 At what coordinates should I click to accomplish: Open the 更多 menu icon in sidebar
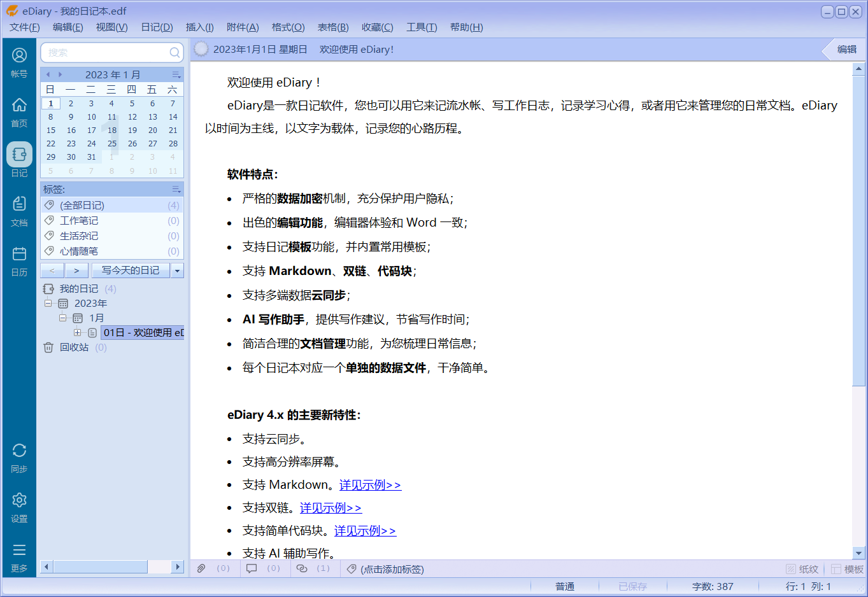pyautogui.click(x=18, y=553)
